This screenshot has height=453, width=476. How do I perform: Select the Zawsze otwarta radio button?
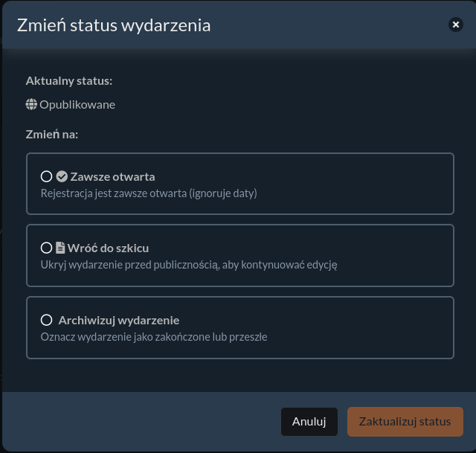46,176
